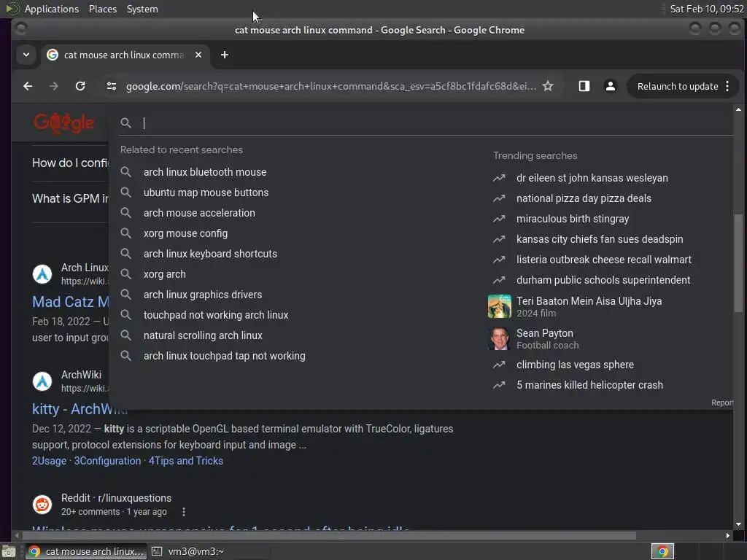Screen dimensions: 747x560
Task: Click the vertical page scrollbar thumb
Action: pyautogui.click(x=738, y=263)
